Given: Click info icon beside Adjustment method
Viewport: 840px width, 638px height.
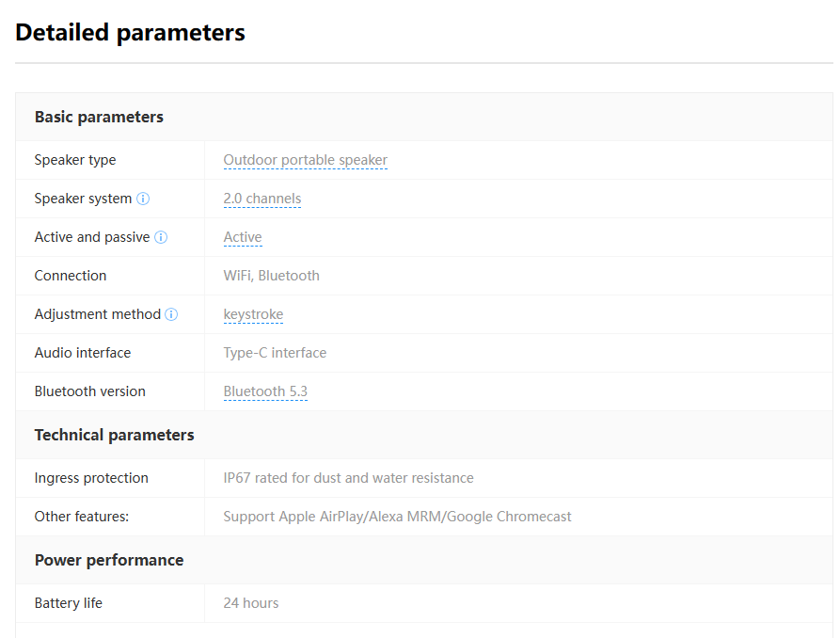Looking at the screenshot, I should click(171, 314).
